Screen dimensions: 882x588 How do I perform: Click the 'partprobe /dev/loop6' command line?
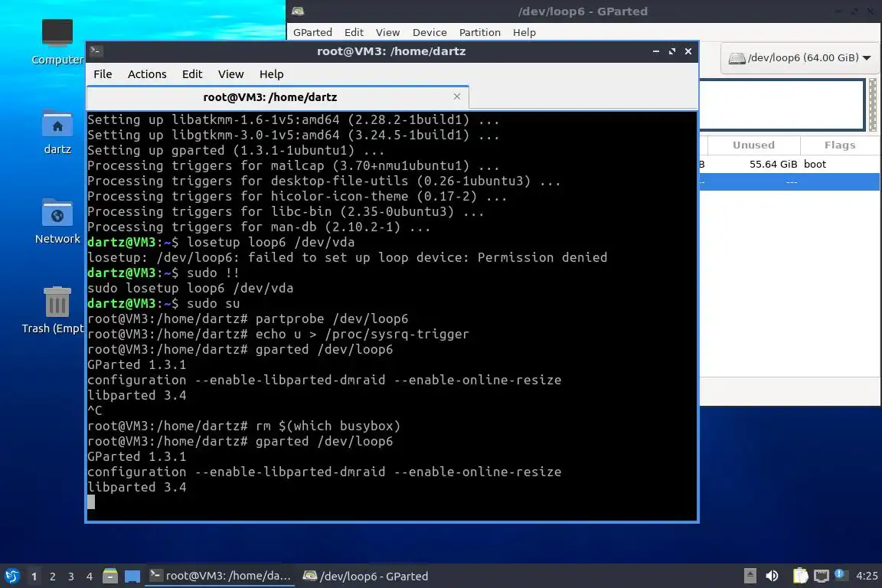pos(247,319)
